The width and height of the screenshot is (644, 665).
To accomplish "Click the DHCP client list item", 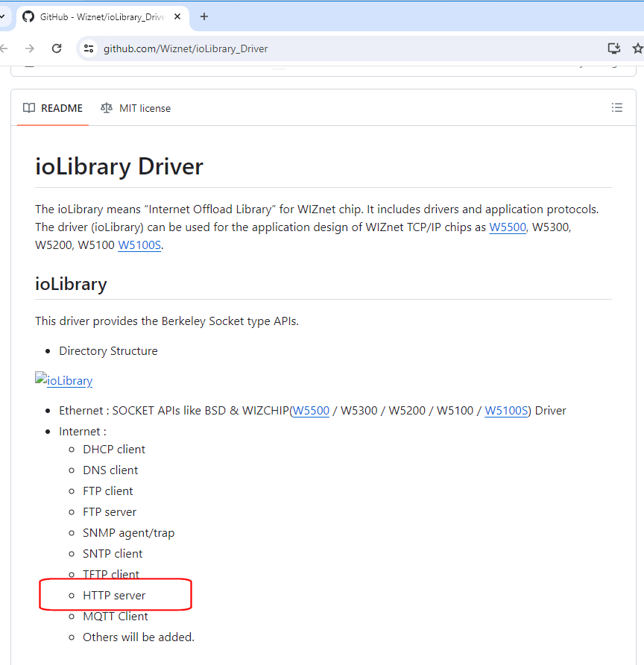I will tap(114, 449).
